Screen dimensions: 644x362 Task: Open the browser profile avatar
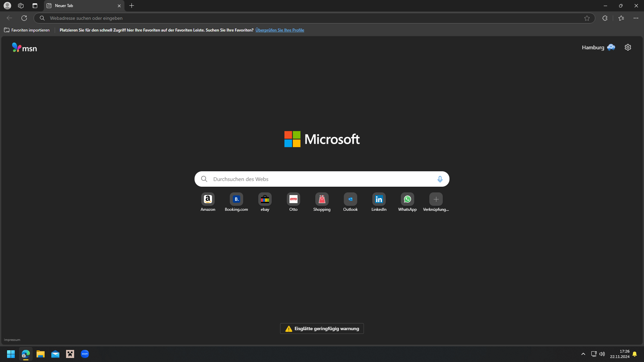pos(7,5)
